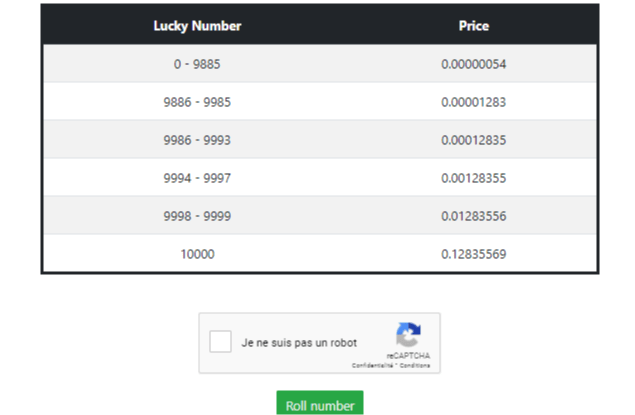Image resolution: width=635 pixels, height=415 pixels.
Task: Click the reCAPTCHA logo icon
Action: pyautogui.click(x=408, y=334)
